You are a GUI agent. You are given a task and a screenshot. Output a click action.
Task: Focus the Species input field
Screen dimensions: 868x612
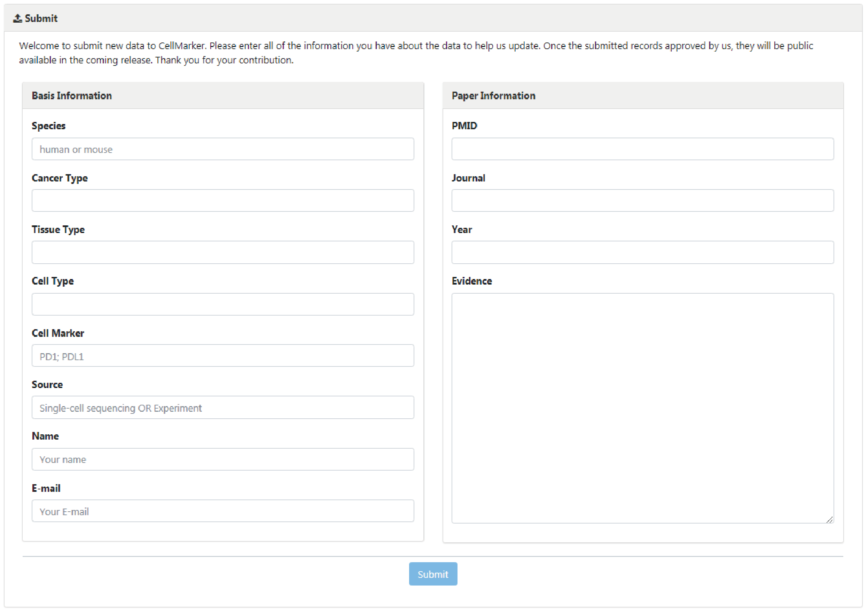click(x=223, y=149)
